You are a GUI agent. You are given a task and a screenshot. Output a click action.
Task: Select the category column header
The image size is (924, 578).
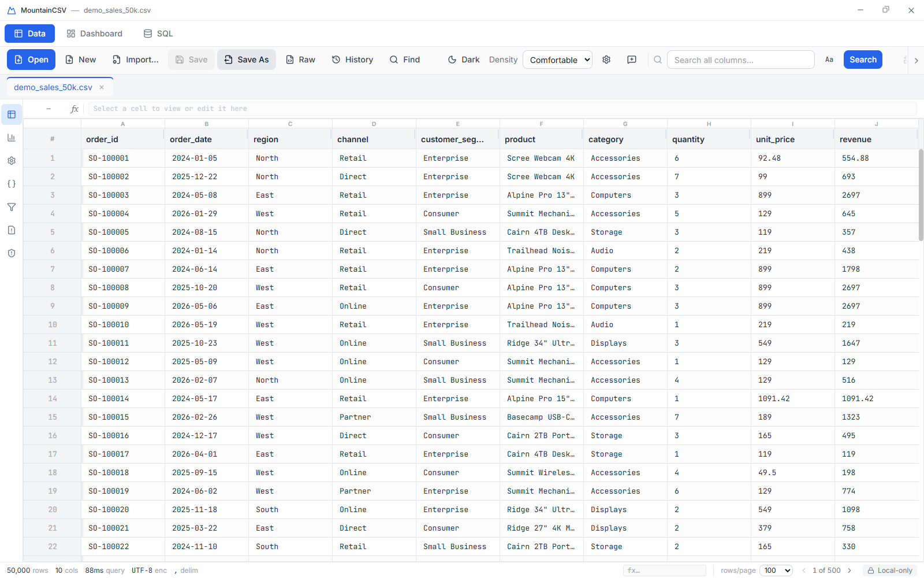(x=625, y=139)
